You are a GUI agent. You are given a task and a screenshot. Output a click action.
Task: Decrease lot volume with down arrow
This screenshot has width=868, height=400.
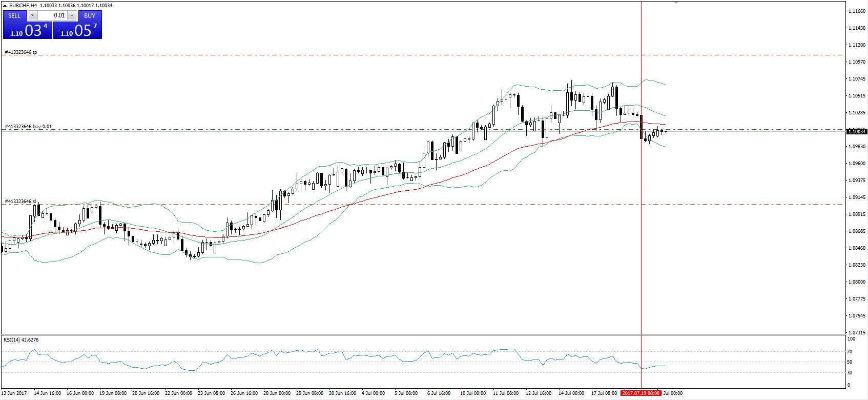click(32, 16)
